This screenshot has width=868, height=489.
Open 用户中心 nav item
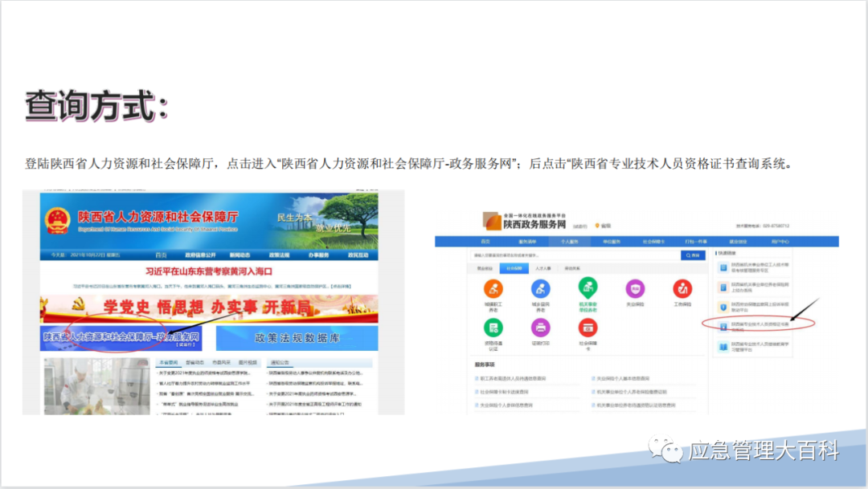coord(780,242)
